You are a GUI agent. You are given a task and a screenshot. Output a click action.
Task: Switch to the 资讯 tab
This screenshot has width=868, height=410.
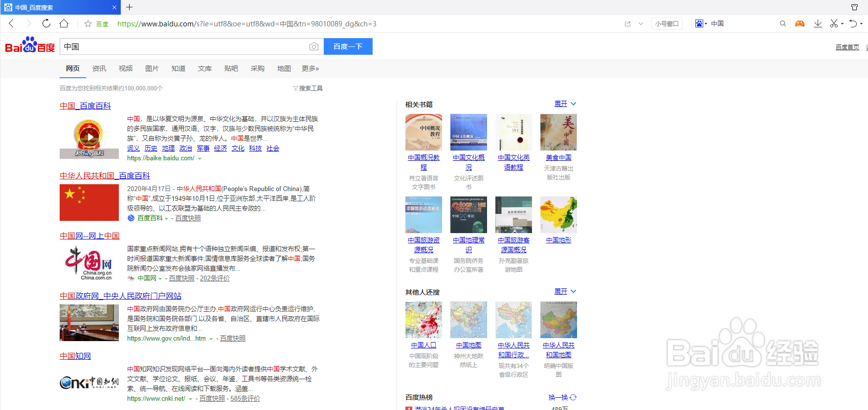[99, 68]
